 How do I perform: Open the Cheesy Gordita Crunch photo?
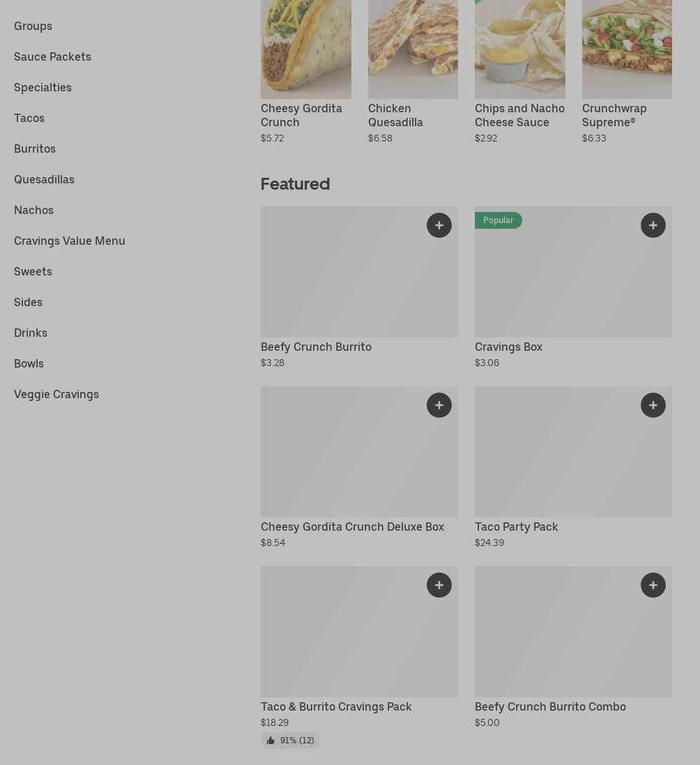coord(305,49)
